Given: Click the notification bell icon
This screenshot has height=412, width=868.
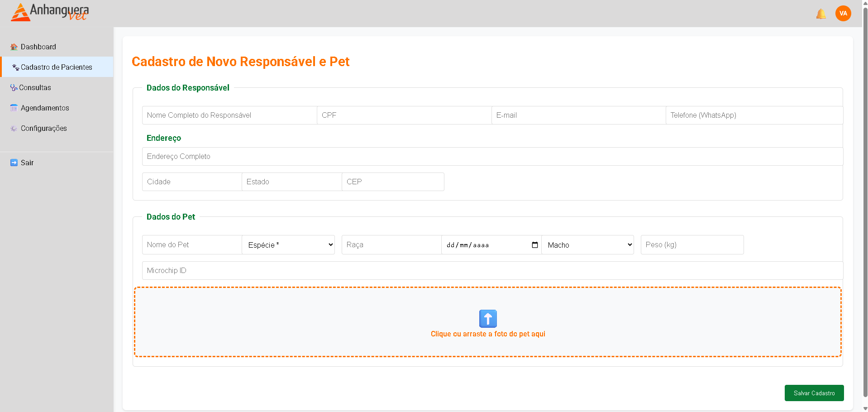Looking at the screenshot, I should (821, 14).
